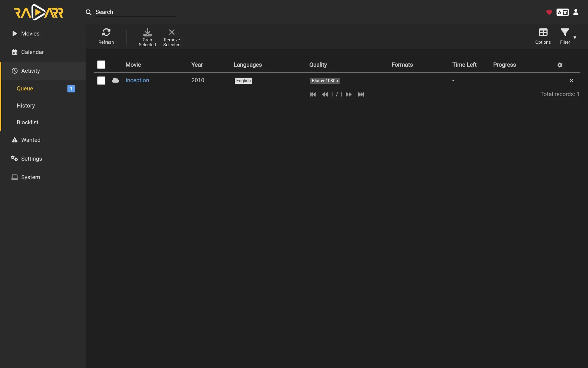
Task: Click the Languages column header
Action: pyautogui.click(x=248, y=65)
